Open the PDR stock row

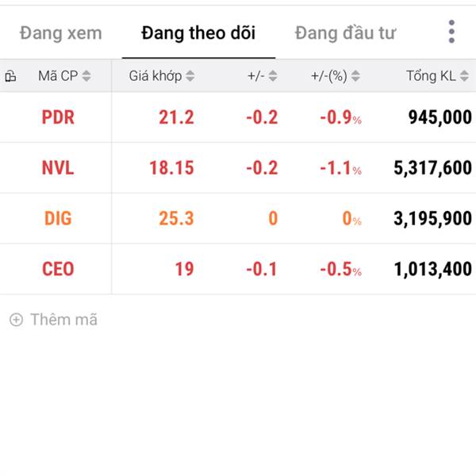point(238,117)
